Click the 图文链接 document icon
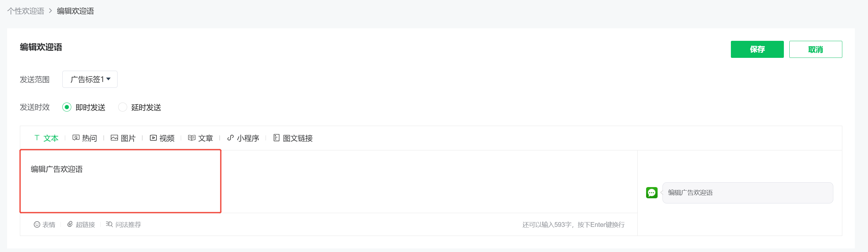This screenshot has height=252, width=868. (x=276, y=138)
